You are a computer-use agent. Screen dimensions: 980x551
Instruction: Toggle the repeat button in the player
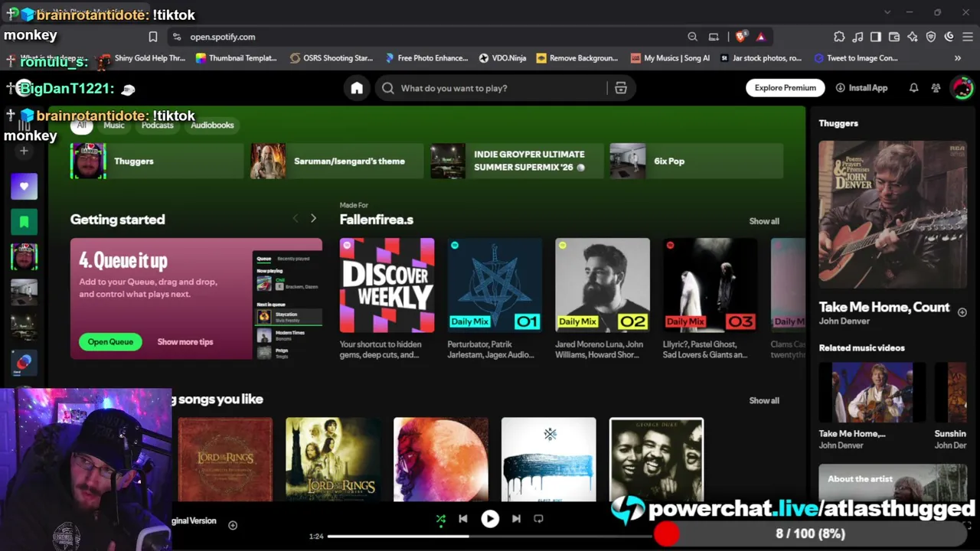(538, 519)
